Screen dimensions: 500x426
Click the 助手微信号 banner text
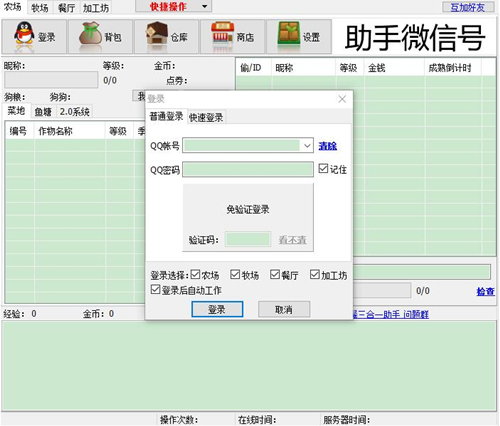415,37
